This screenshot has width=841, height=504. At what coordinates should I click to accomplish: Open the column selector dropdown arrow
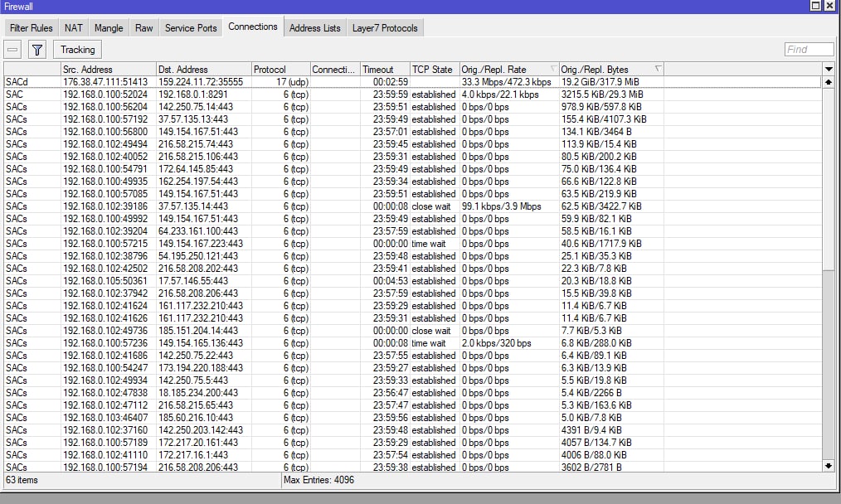(x=829, y=69)
